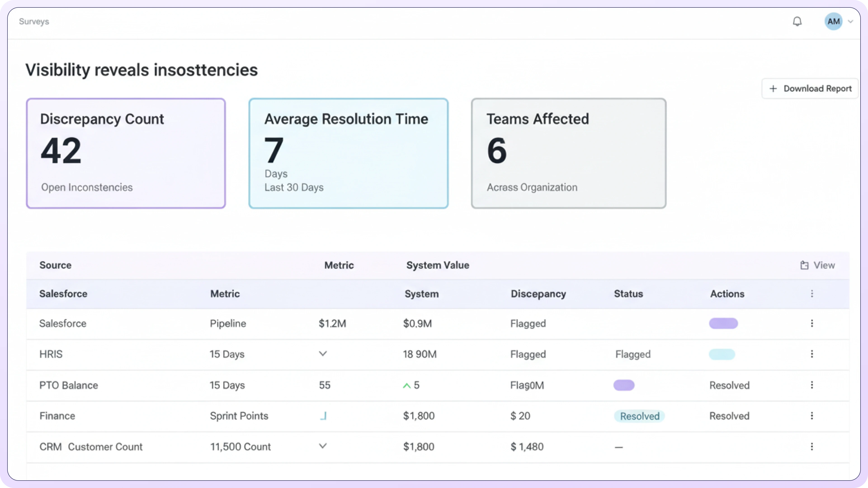The height and width of the screenshot is (488, 868).
Task: Open kebab menu in table header row
Action: (x=812, y=294)
